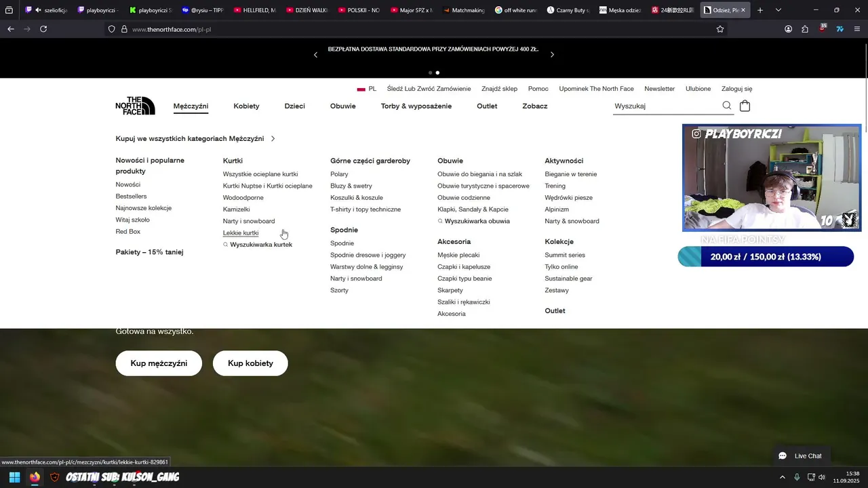Click The North Face logo
The image size is (868, 488).
[135, 106]
